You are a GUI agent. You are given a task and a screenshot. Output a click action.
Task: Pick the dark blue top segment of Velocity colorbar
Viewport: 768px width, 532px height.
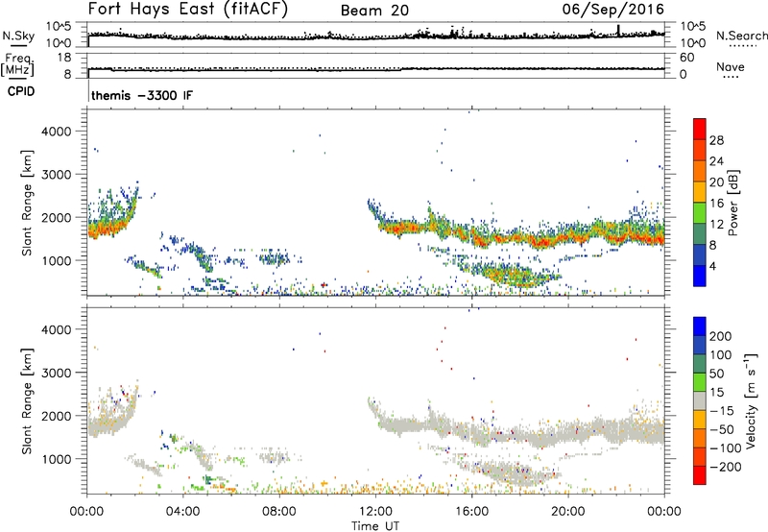tap(700, 326)
